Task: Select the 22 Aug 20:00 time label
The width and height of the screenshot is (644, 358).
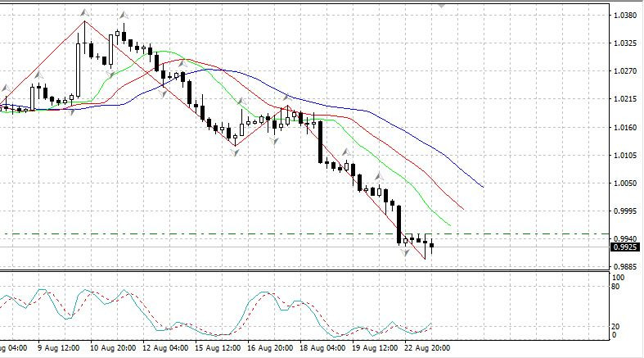Action: coord(427,348)
